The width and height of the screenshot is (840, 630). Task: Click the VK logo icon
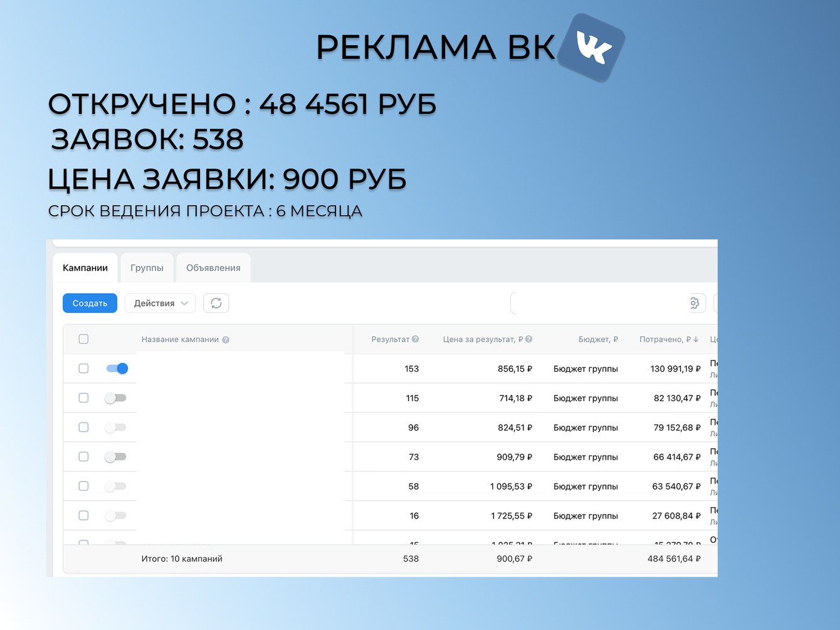pos(591,48)
